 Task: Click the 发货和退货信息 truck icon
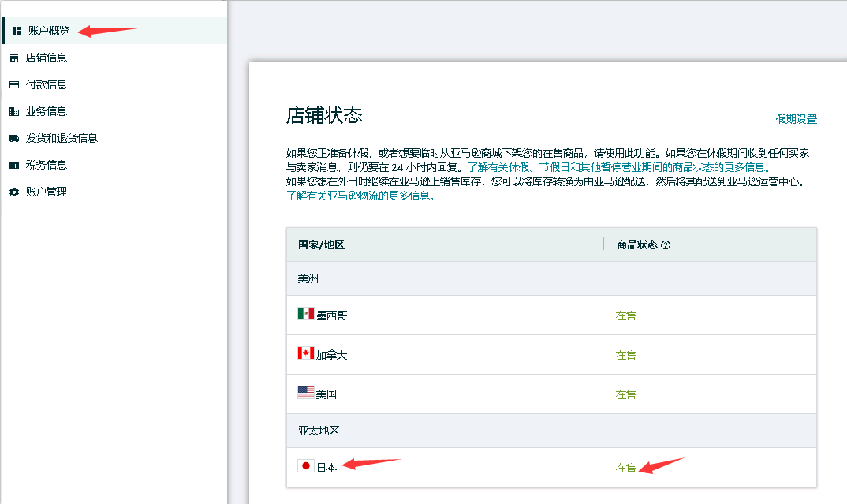coord(14,138)
